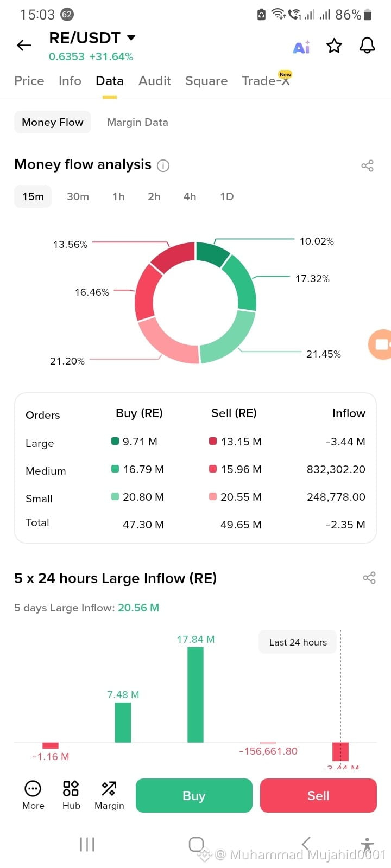Screen dimensions: 391x868
Task: Tap the floating orange video widget
Action: tap(380, 344)
